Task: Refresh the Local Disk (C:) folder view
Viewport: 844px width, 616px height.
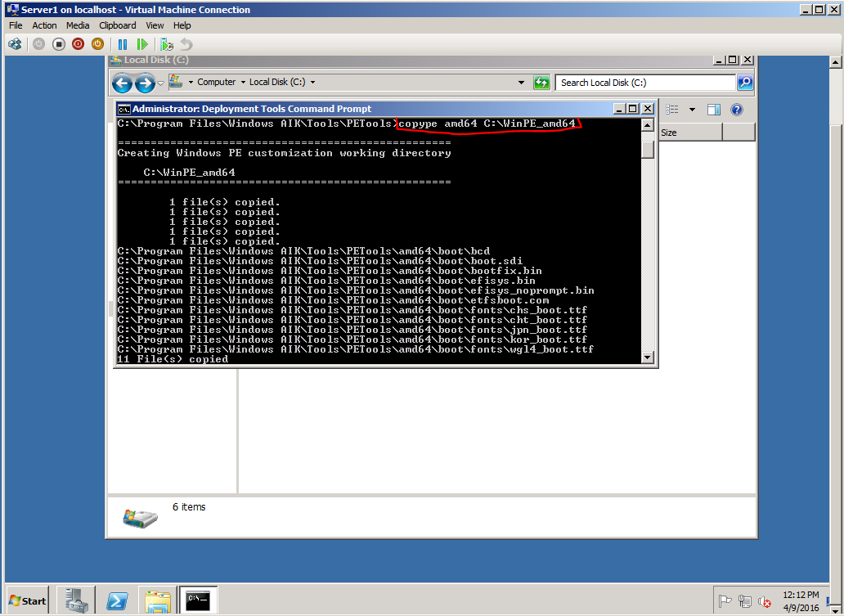Action: [x=541, y=83]
